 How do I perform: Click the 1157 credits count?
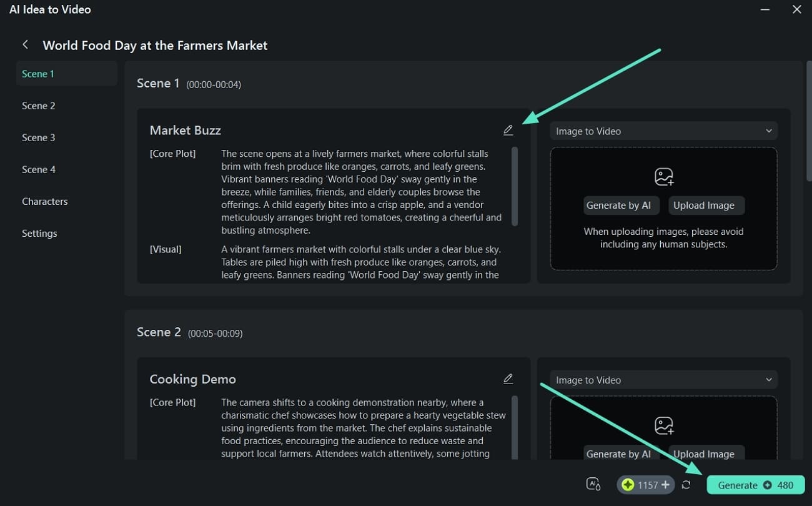click(648, 485)
